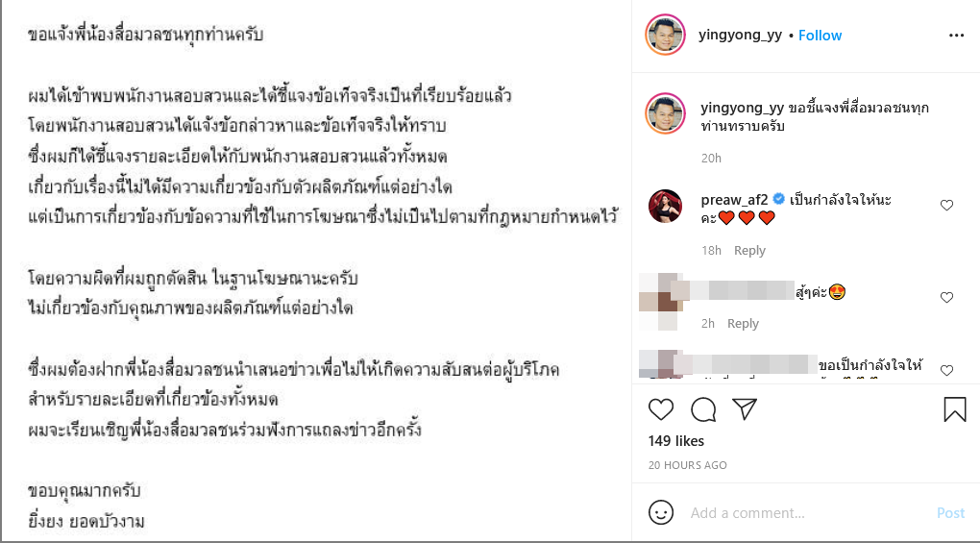Like the third comment's heart icon
Image resolution: width=980 pixels, height=543 pixels.
pos(947,371)
